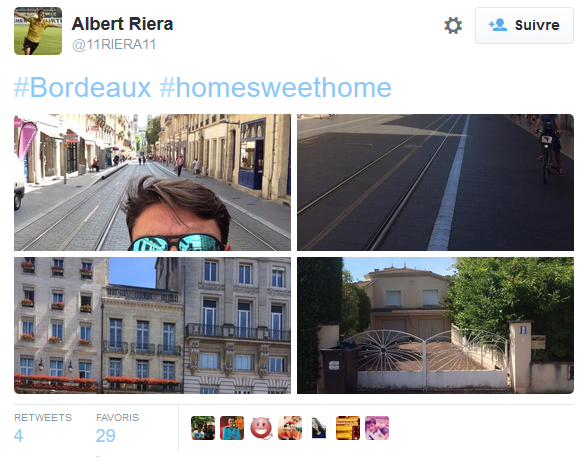Click the blue-shirt user avatar
584x461 pixels.
(x=232, y=428)
